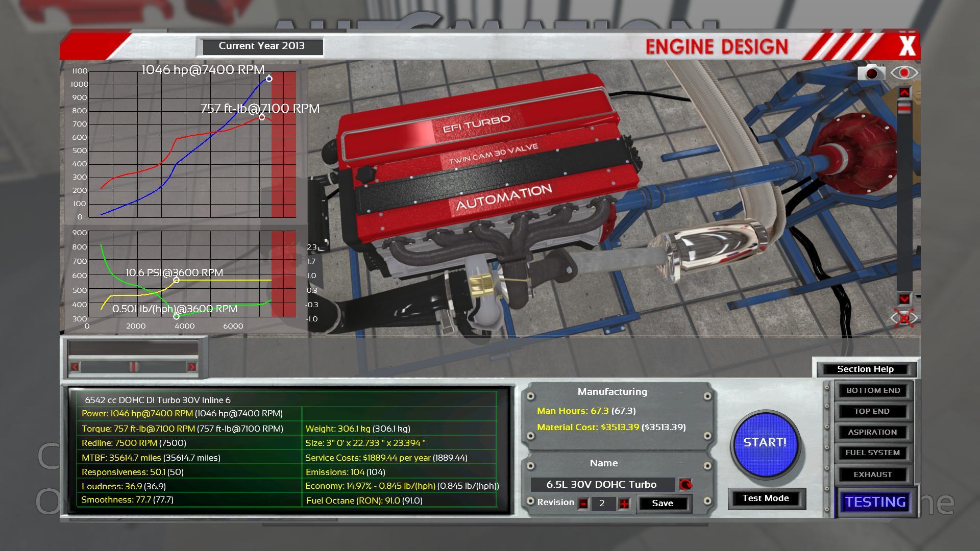Click the crossed-out eye hide icon

point(904,318)
